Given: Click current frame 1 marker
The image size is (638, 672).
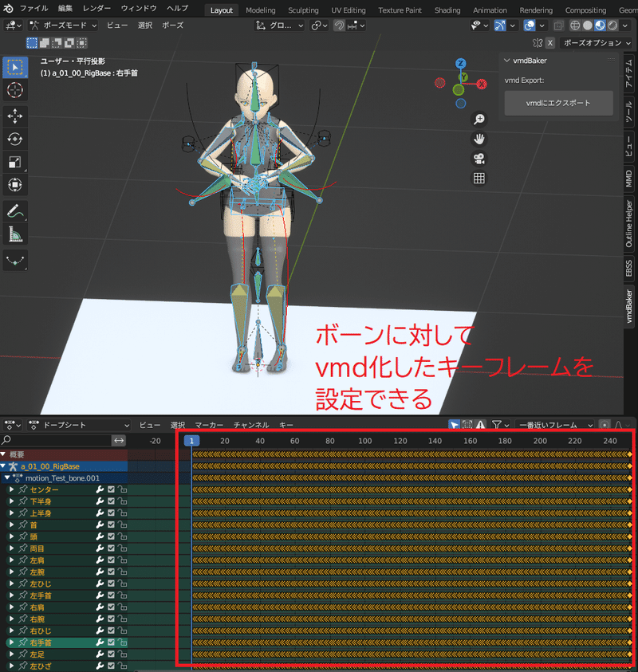Looking at the screenshot, I should pyautogui.click(x=191, y=441).
